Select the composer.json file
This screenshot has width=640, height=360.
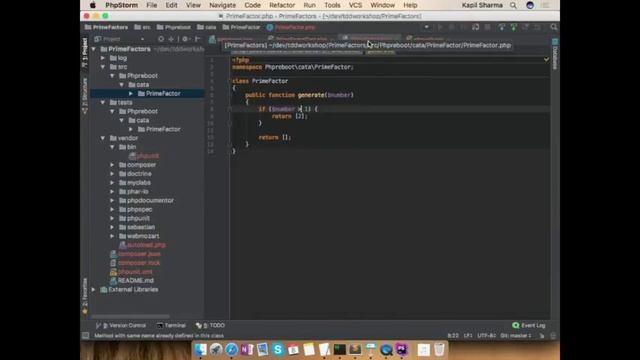pos(136,254)
